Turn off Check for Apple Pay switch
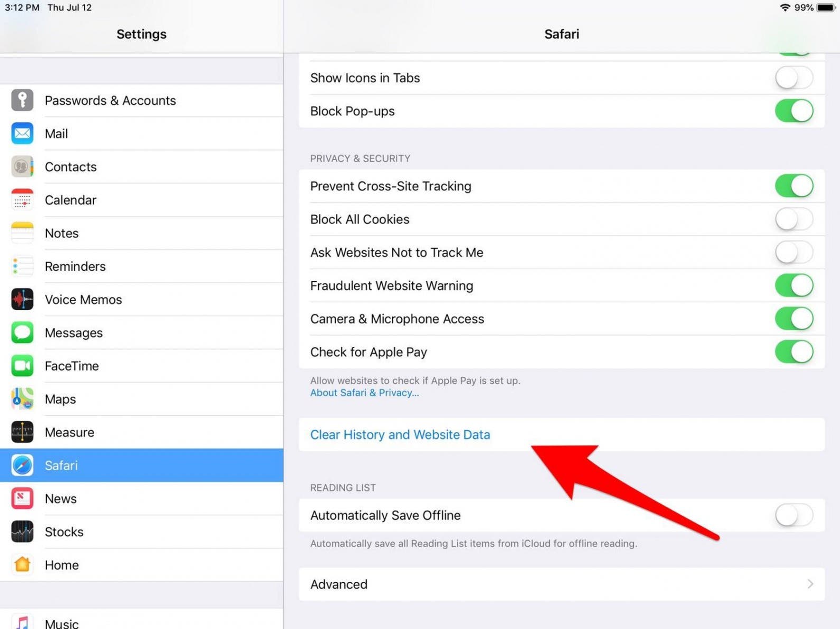The height and width of the screenshot is (629, 840). coord(794,352)
